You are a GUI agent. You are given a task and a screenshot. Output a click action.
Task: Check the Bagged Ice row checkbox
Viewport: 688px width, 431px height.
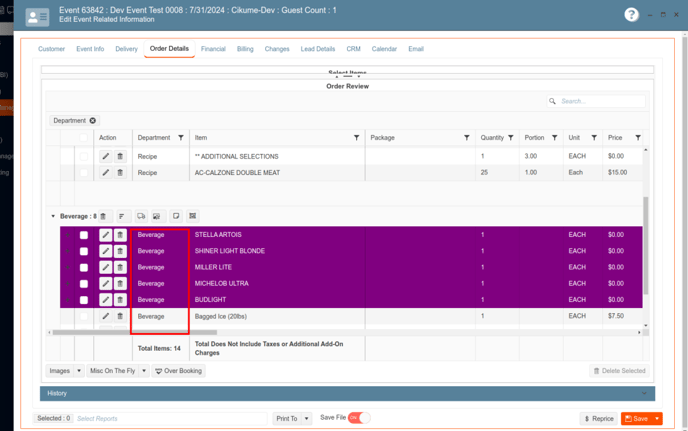(x=84, y=316)
